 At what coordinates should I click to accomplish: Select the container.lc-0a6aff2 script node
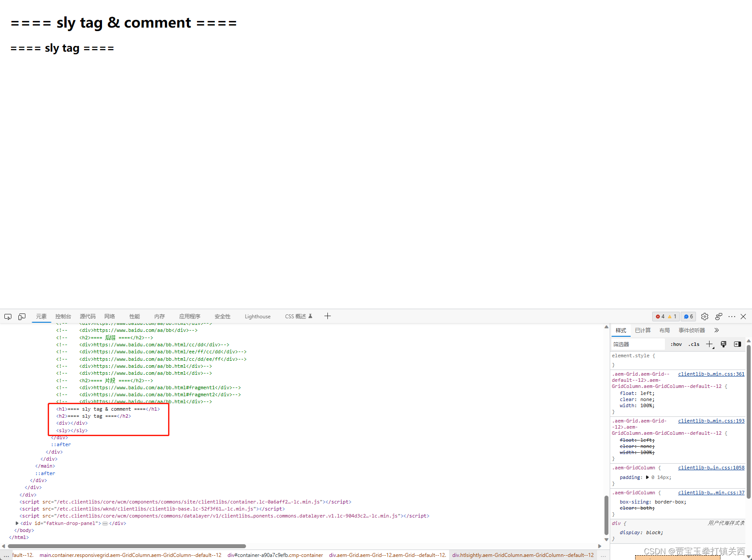185,502
